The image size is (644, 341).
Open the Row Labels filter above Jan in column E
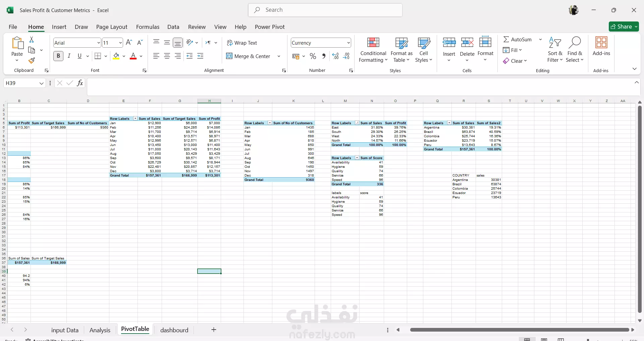point(135,118)
